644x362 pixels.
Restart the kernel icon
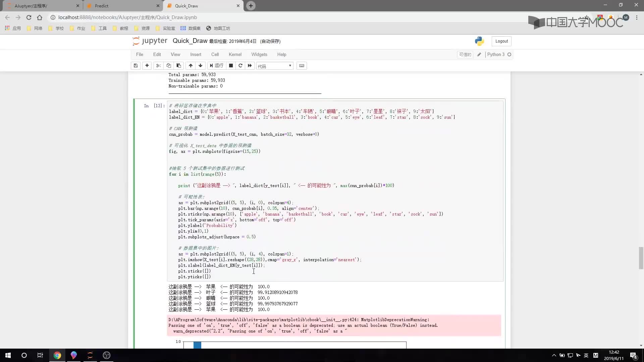(x=240, y=66)
